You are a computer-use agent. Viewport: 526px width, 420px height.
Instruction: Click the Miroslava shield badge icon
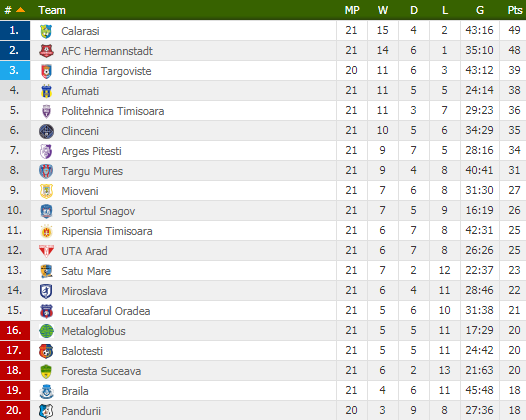pyautogui.click(x=46, y=291)
